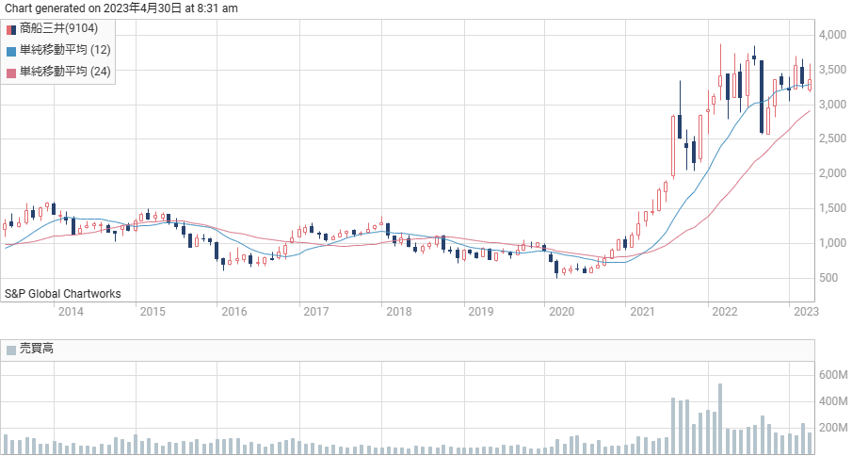Click the 単純移動平均 (24) legend label
Viewport: 868px width, 456px height.
65,72
